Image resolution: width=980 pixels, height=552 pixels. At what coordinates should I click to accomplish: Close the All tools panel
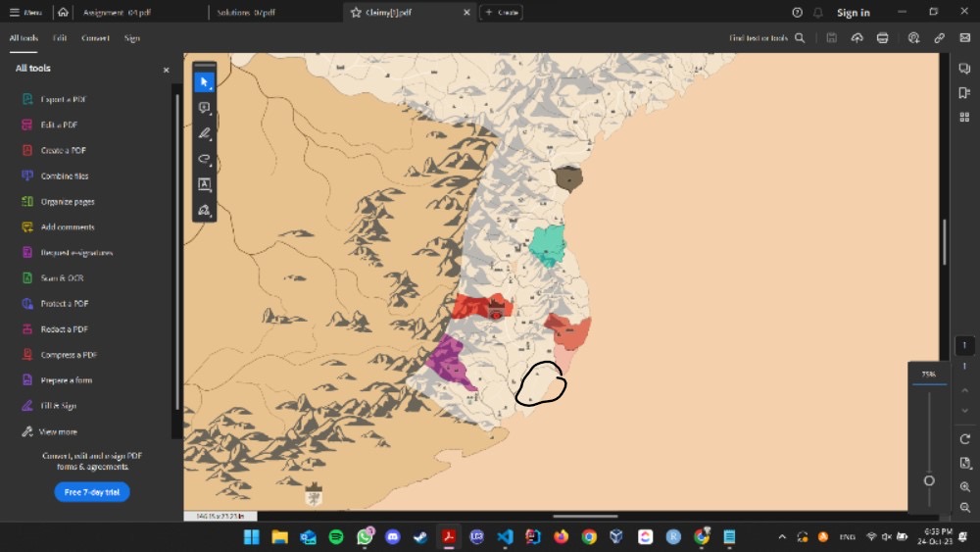[166, 70]
